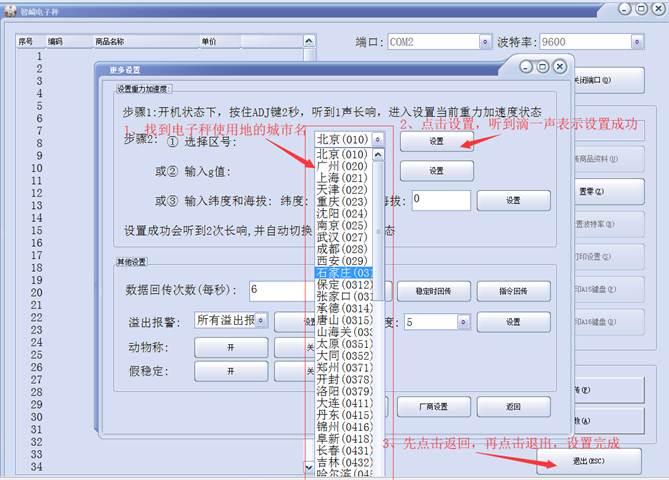Viewport: 669px width, 480px height.
Task: Turn on 动物称 with 开 button
Action: click(x=231, y=347)
